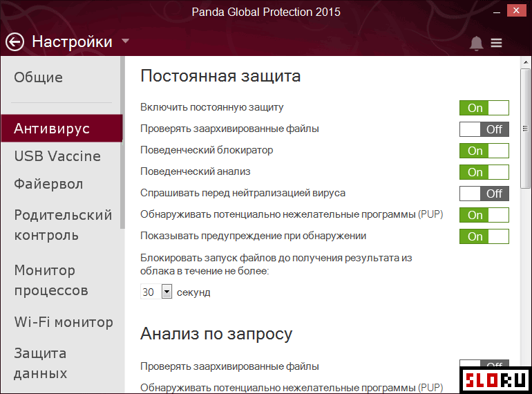Viewport: 532px width, 394px height.
Task: Open Родительский контроль settings
Action: pos(63,225)
